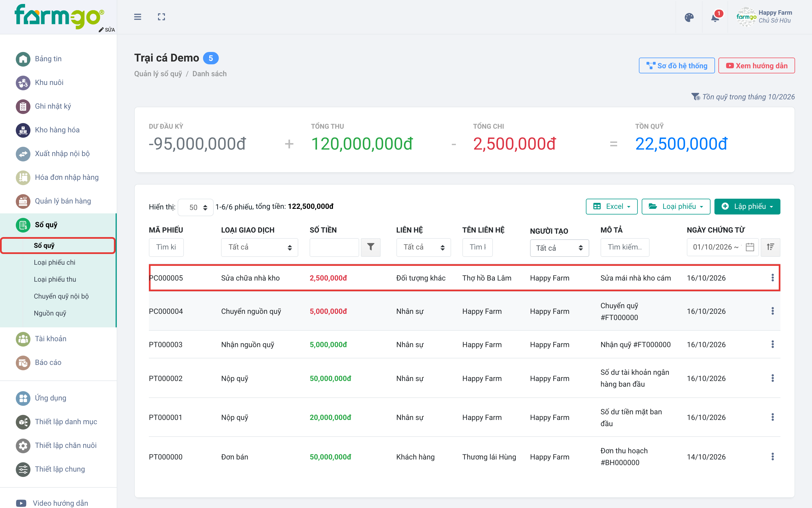Viewport: 812px width, 508px height.
Task: Click the Báo cáo chart icon
Action: coord(23,363)
